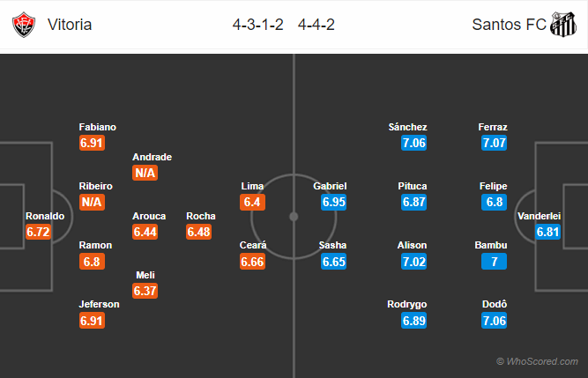
Task: Open the Santos FC team name link
Action: tap(507, 25)
